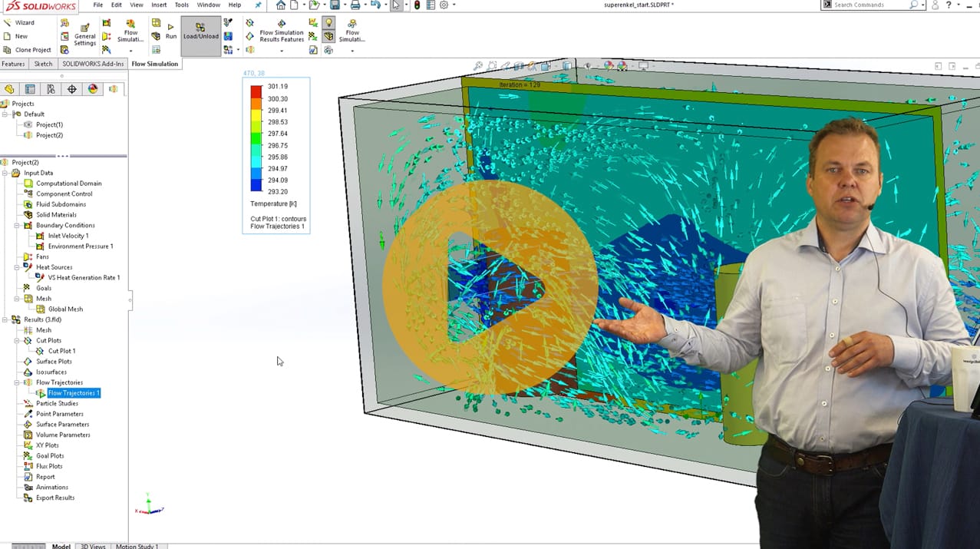Collapse the Boundary Conditions tree node
This screenshot has width=980, height=549.
[17, 226]
